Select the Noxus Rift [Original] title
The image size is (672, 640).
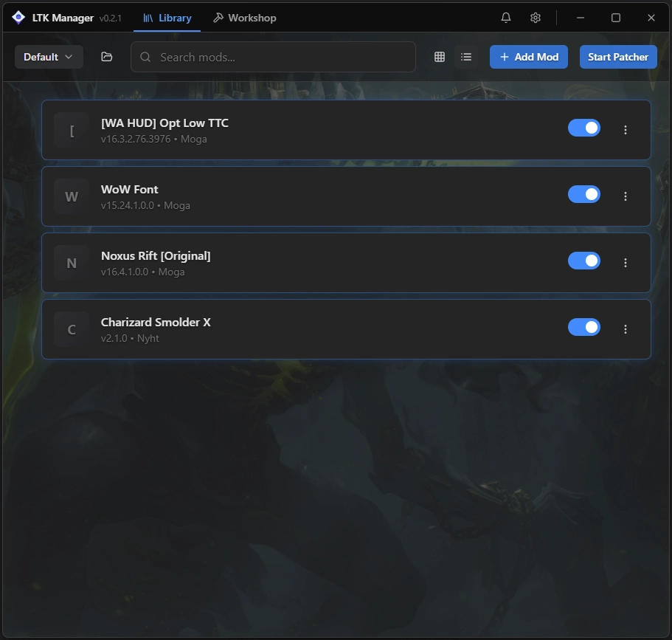[156, 255]
